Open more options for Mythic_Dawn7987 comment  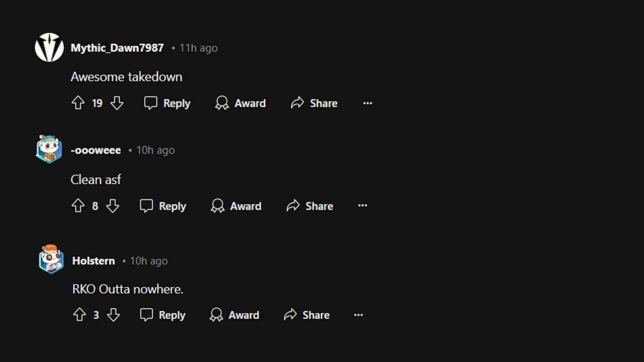point(368,103)
